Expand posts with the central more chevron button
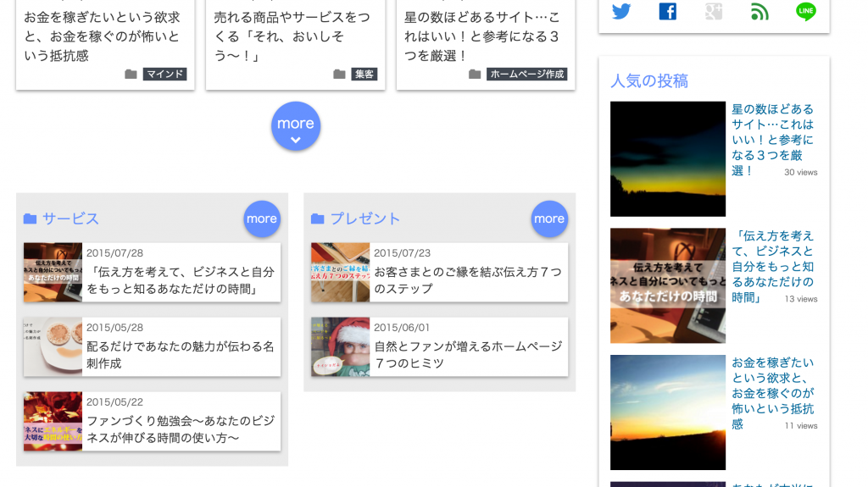The image size is (868, 487). coord(296,126)
